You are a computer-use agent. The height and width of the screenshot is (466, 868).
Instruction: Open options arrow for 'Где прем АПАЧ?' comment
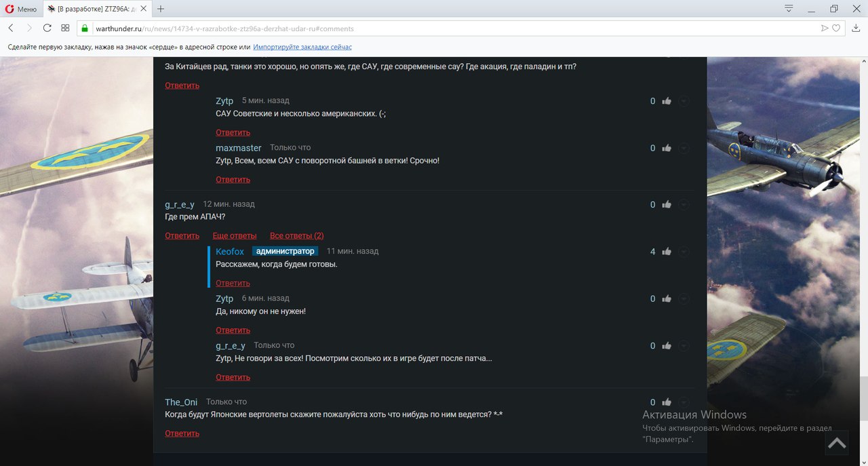[x=684, y=204]
